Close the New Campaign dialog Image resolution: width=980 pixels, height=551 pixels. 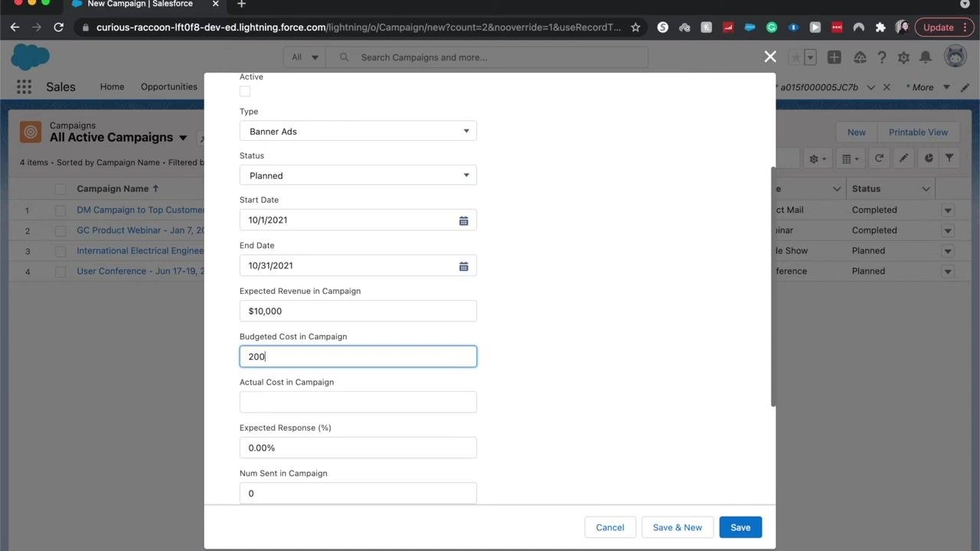[770, 57]
